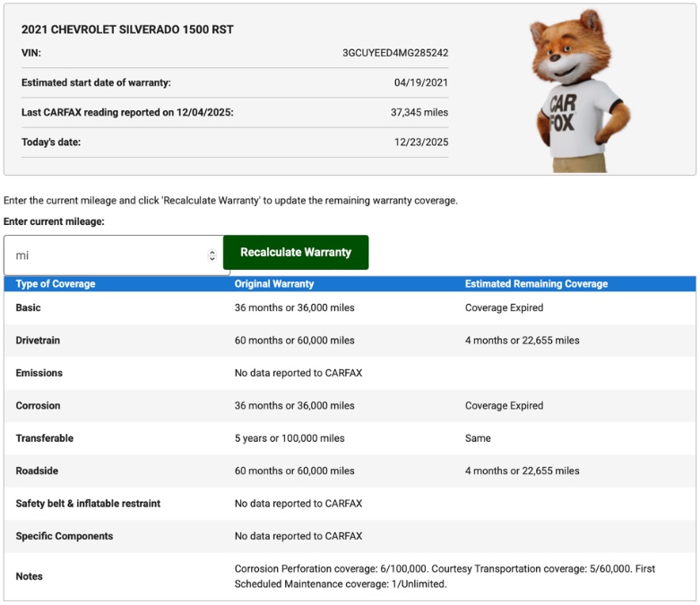Select the Transferable coverage row label
700x605 pixels.
point(45,438)
